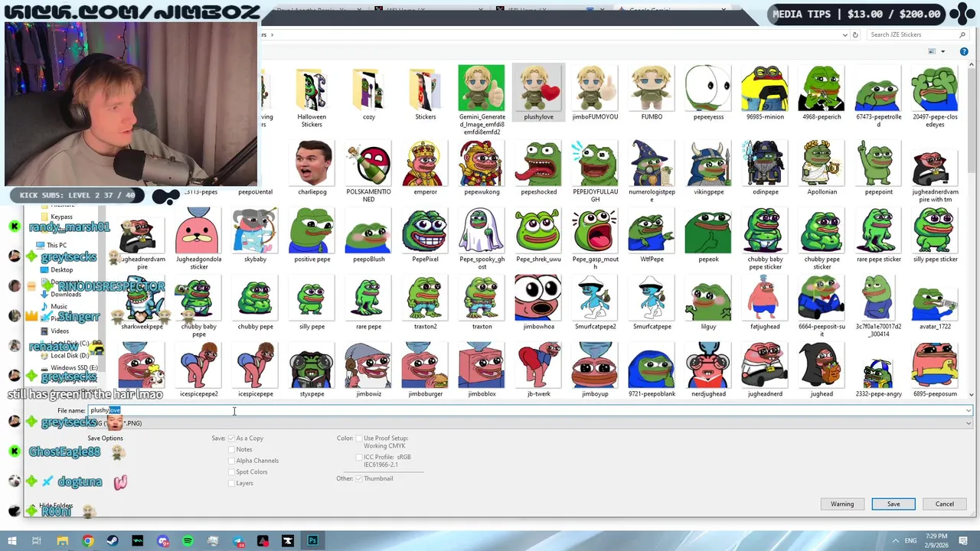Click the Search JZE Stickers field

click(x=916, y=34)
